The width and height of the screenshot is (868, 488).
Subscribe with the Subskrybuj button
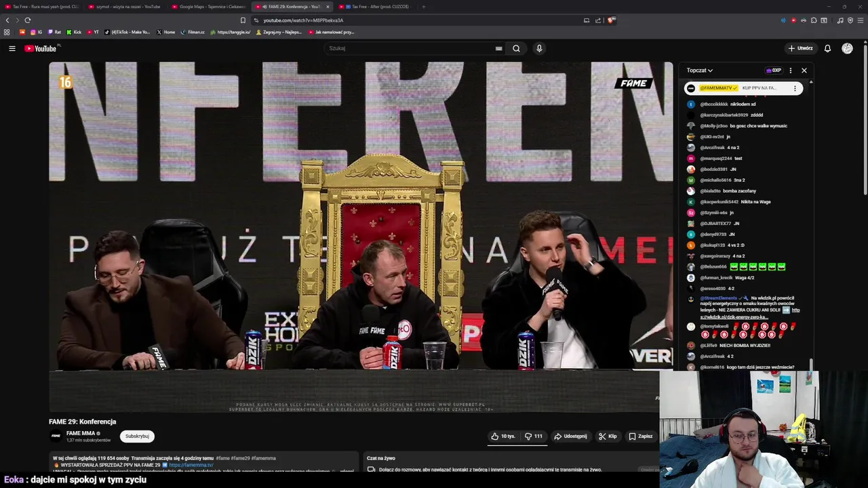[137, 436]
